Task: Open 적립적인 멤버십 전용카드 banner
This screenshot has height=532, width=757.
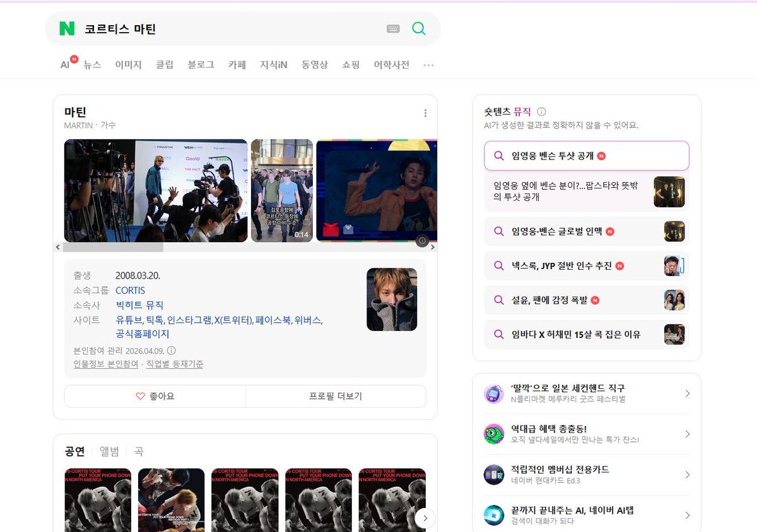Action: [587, 475]
